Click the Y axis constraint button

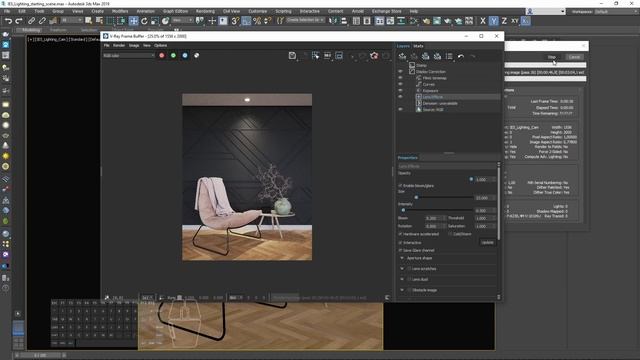tap(493, 21)
